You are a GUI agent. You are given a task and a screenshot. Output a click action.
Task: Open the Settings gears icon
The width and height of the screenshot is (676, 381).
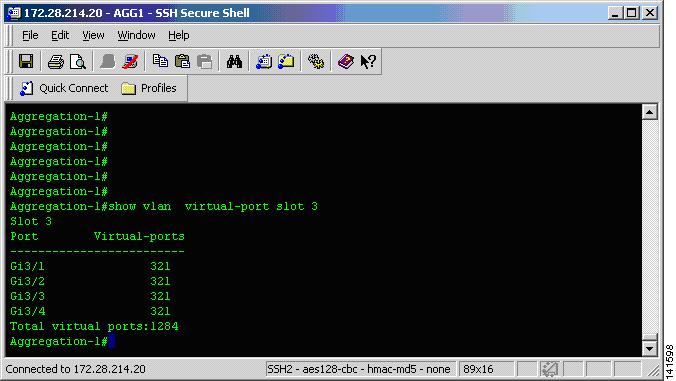click(x=316, y=62)
